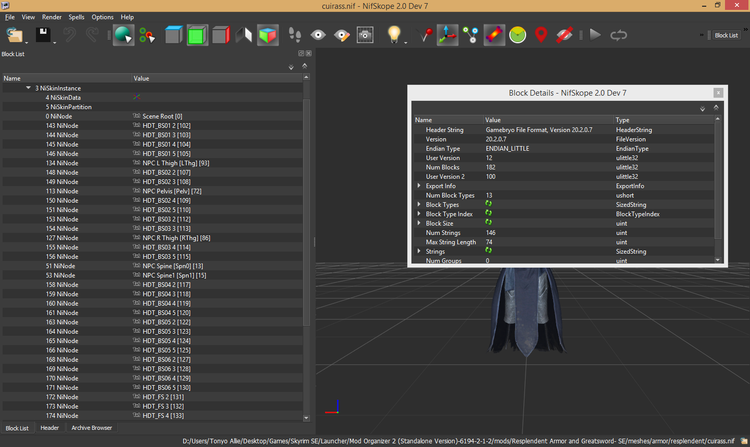Select the multicolor perspective cube icon
The height and width of the screenshot is (447, 750).
[267, 35]
